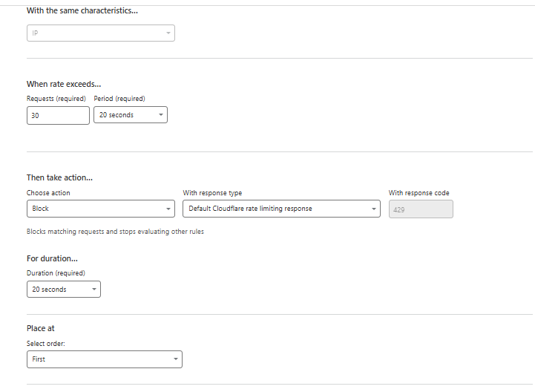This screenshot has height=392, width=535.
Task: Click the "Duration (required)" label
Action: tap(56, 273)
